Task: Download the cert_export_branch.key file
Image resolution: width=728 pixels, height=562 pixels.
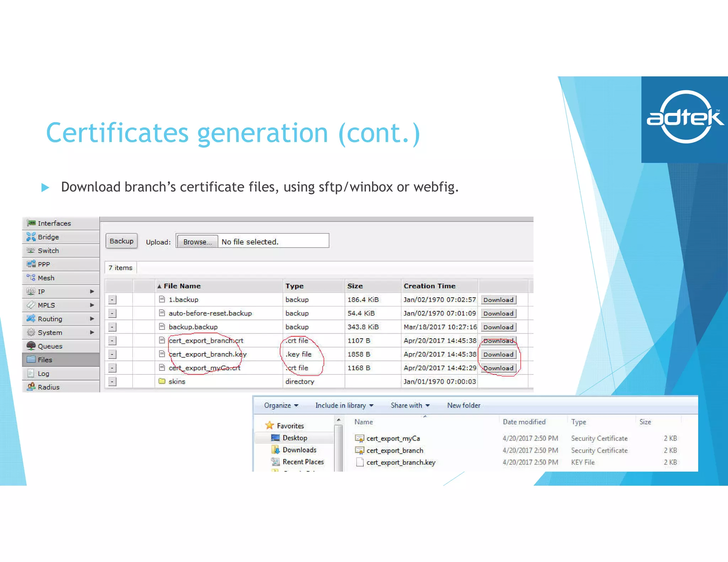Action: (498, 355)
